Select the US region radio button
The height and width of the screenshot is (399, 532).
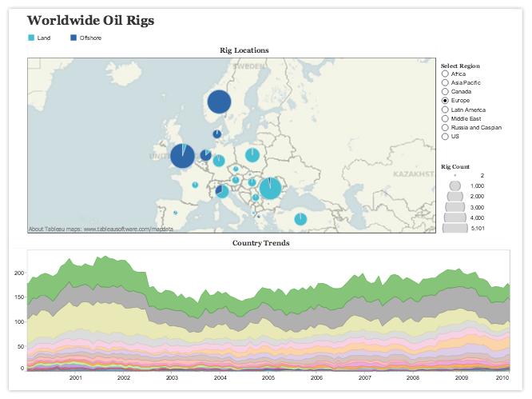[x=445, y=137]
